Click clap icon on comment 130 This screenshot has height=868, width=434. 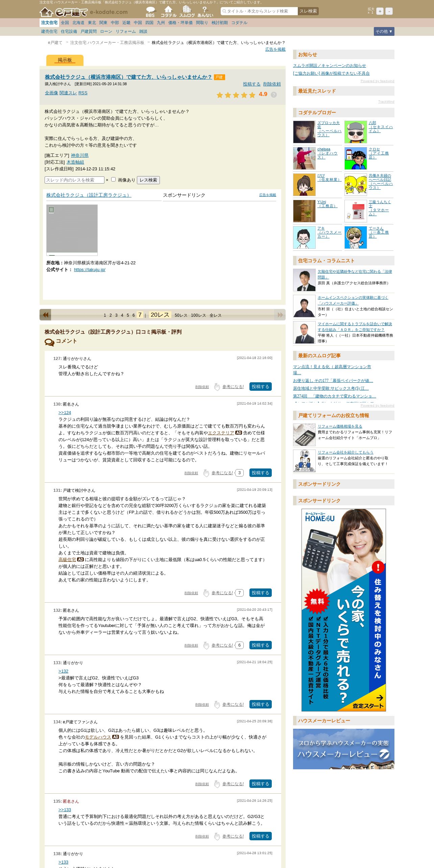pos(206,473)
